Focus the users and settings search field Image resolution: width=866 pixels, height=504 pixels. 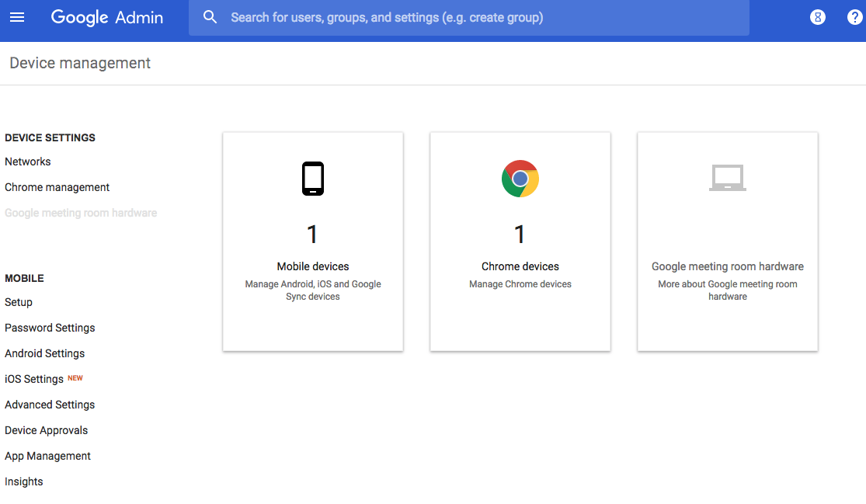tap(469, 18)
